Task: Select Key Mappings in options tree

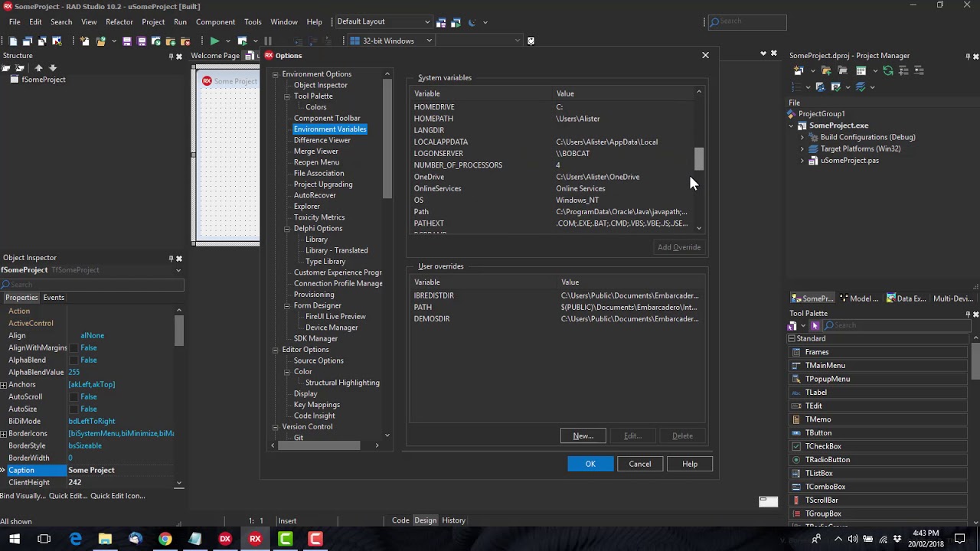Action: click(317, 405)
